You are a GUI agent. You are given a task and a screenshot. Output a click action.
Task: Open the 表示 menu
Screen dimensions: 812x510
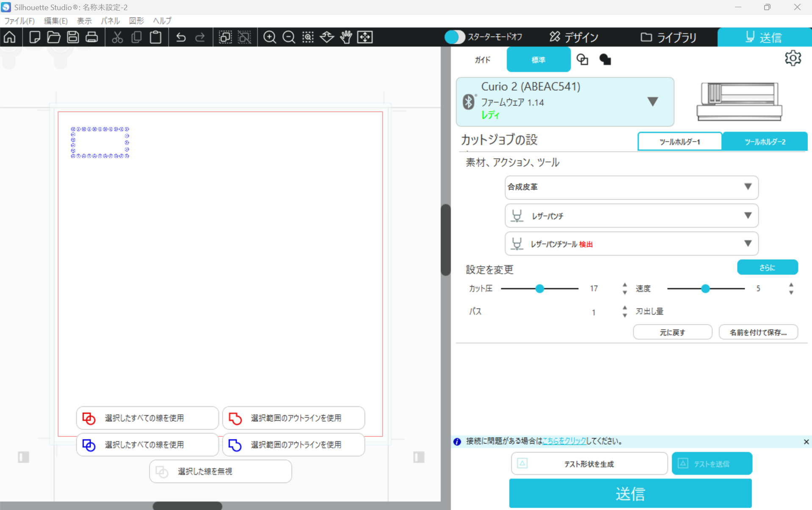coord(84,21)
